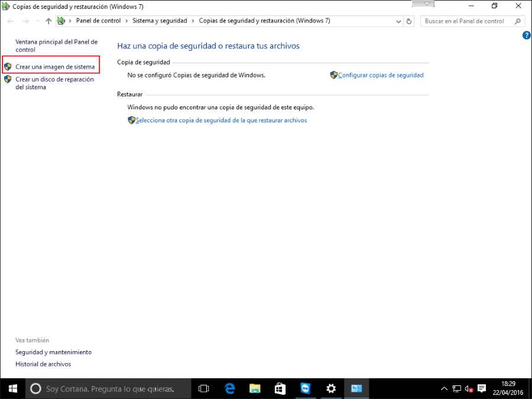Screen dimensions: 532x399
Task: Click shield icon next to 'Selecciona otra copia'
Action: point(131,120)
